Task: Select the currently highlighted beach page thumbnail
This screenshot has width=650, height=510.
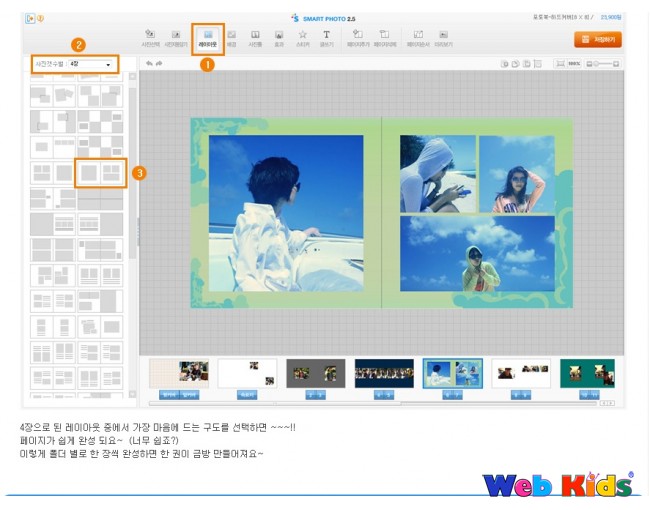Action: (452, 373)
